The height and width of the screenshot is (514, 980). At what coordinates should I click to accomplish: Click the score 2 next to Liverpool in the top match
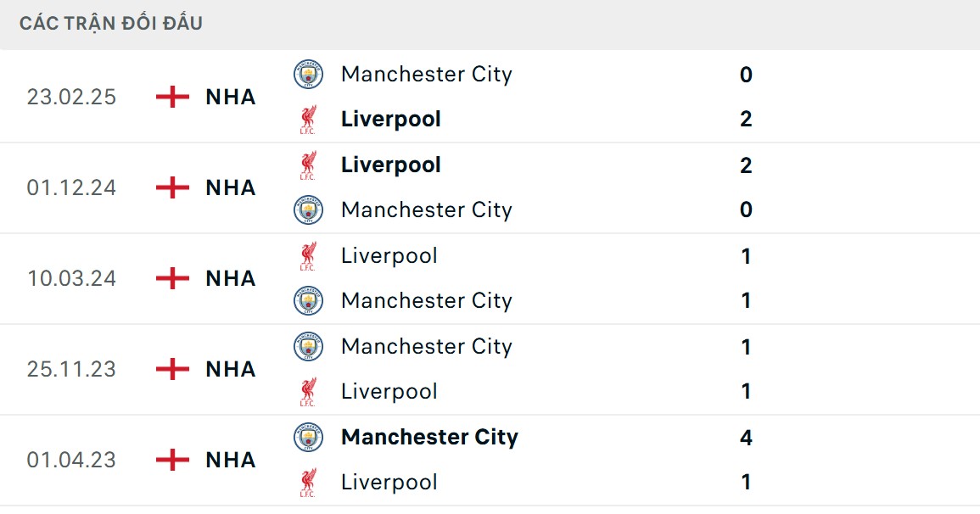point(745,119)
